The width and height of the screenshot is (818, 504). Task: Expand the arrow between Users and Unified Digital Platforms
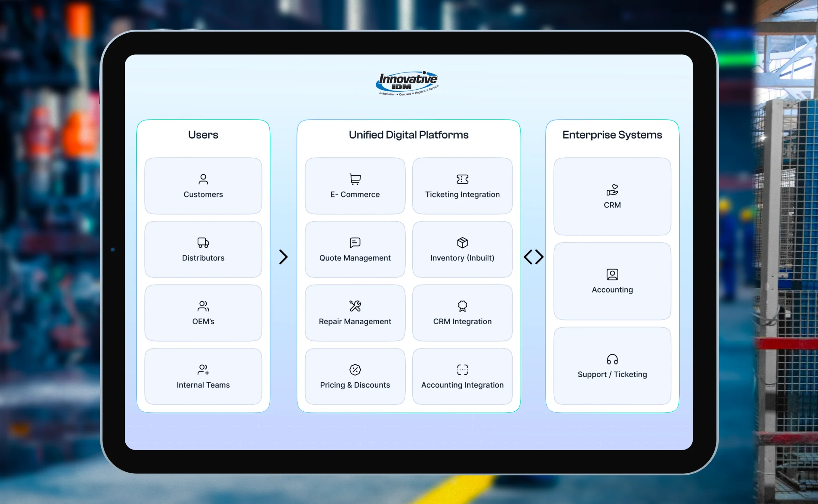click(x=284, y=257)
